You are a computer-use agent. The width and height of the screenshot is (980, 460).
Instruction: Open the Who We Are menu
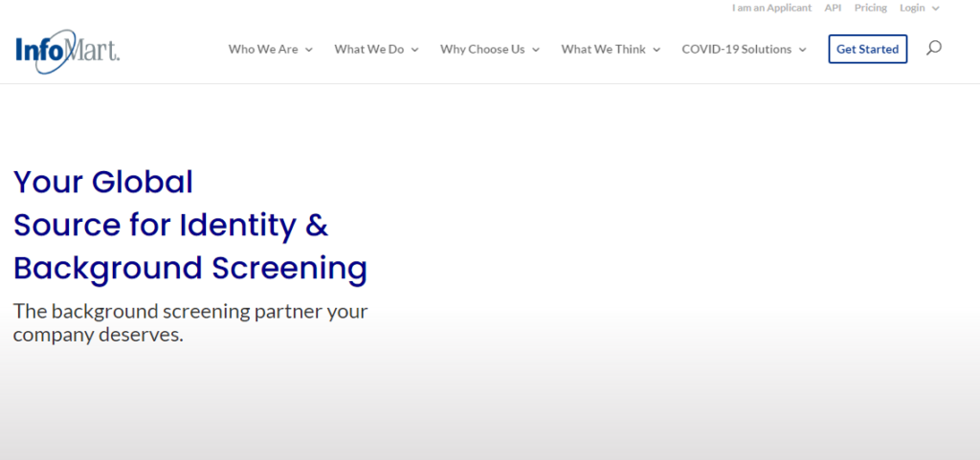coord(263,50)
